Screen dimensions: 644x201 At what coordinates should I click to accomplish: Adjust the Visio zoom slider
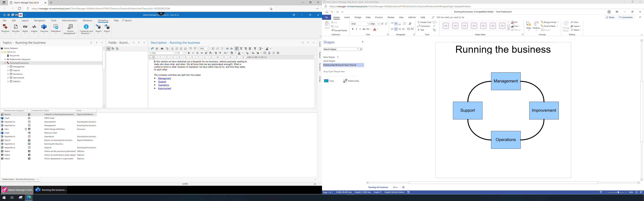[x=618, y=192]
